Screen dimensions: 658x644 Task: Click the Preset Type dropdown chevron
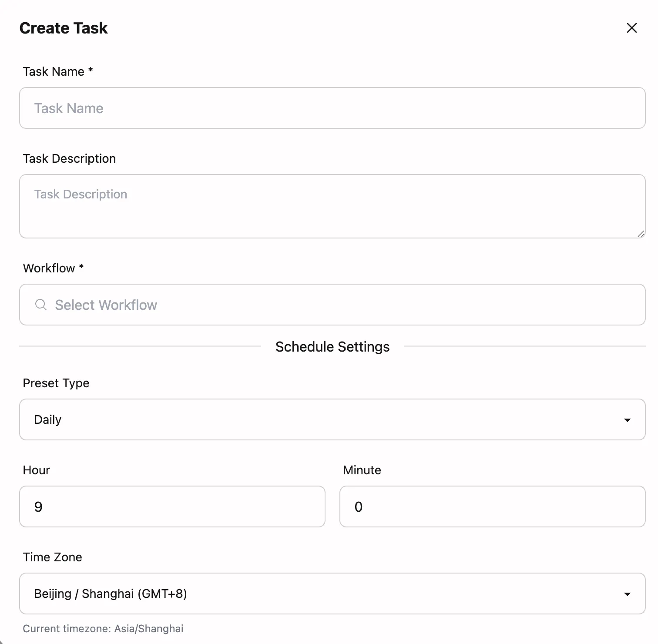(x=627, y=420)
